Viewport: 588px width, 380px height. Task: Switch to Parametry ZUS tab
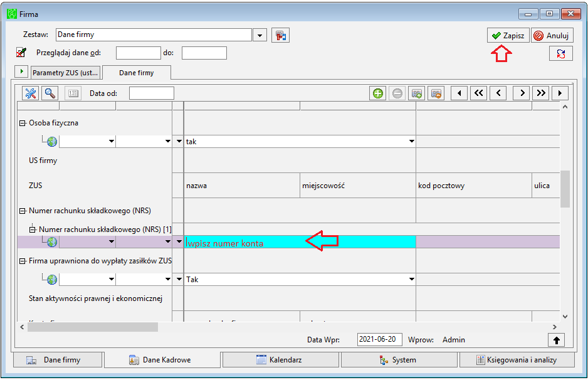coord(65,73)
